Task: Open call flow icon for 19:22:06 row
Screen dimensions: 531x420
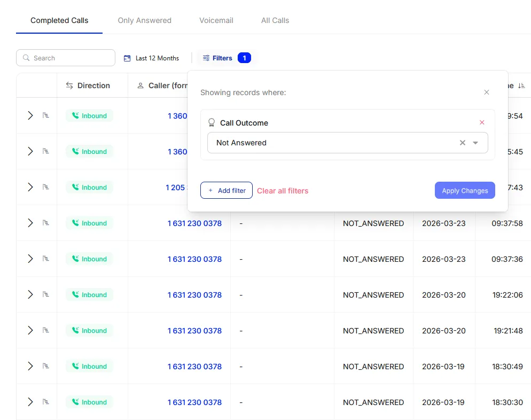Action: [x=46, y=294]
